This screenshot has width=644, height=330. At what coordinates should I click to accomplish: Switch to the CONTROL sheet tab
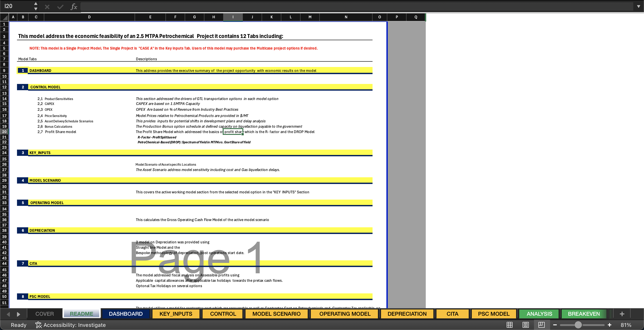(x=223, y=314)
